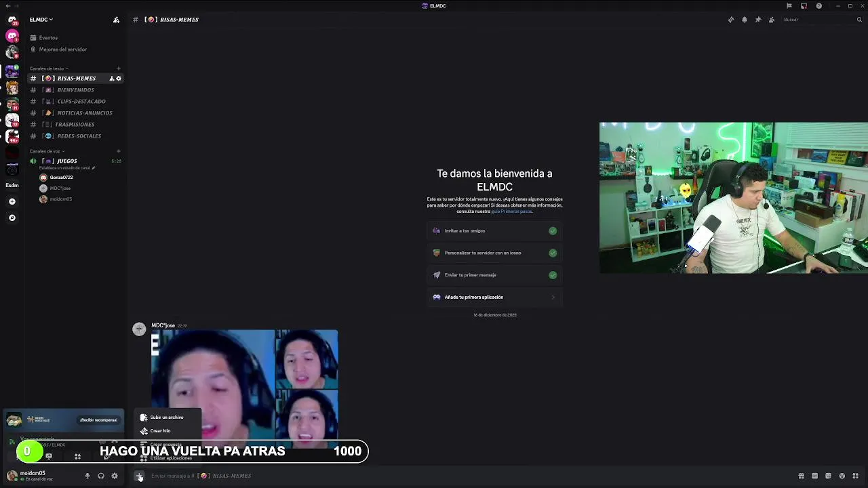Switch to TRASMISIONES channel
The image size is (868, 488).
tap(75, 125)
